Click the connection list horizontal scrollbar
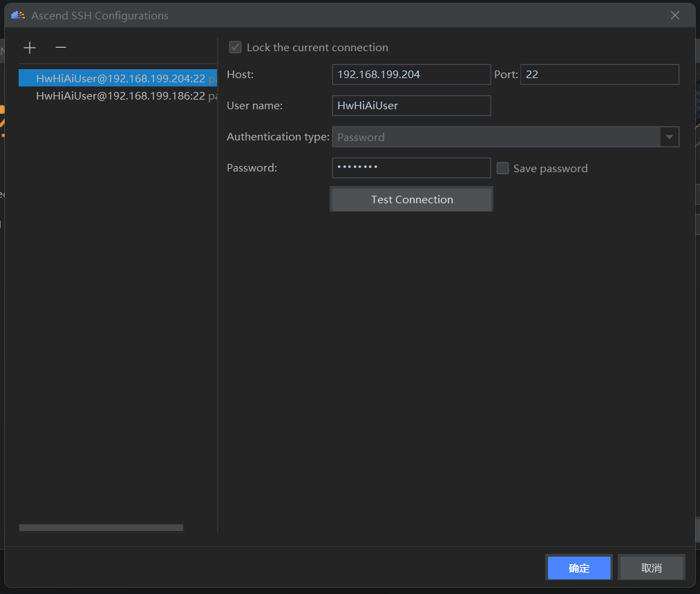 pyautogui.click(x=101, y=528)
